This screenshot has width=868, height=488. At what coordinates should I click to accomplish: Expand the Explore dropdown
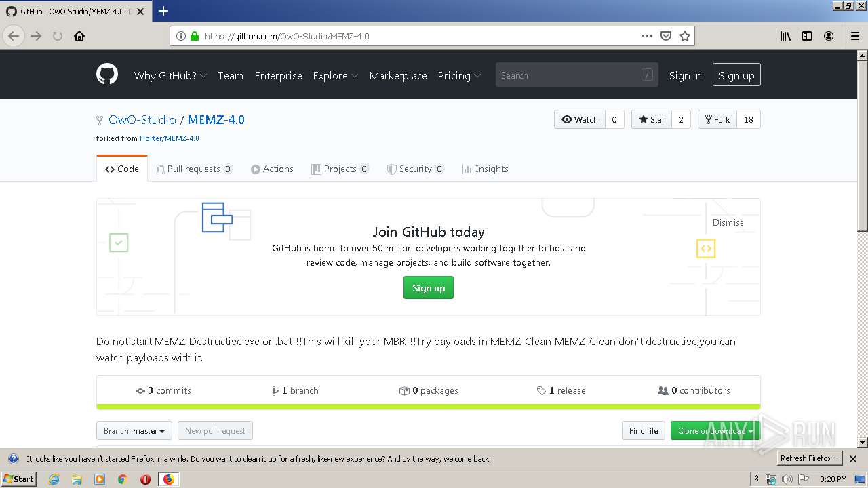[335, 75]
